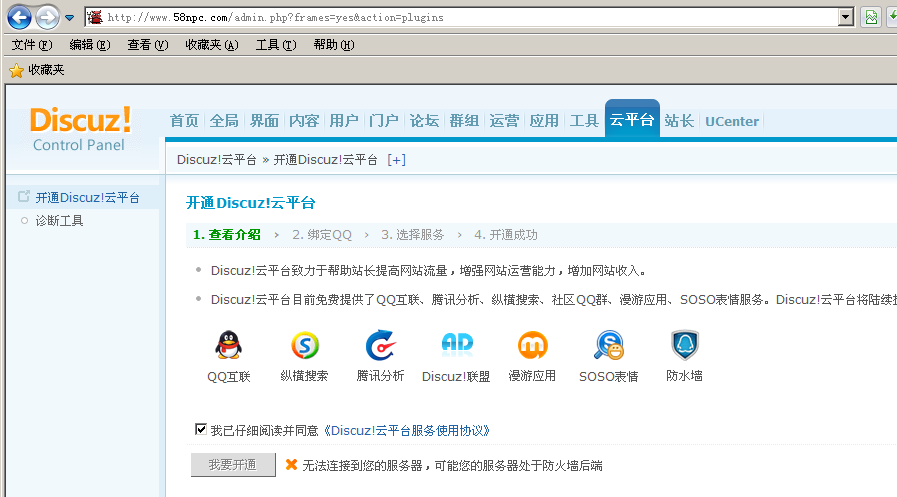Switch to the 运营 tab
This screenshot has height=497, width=897.
504,121
